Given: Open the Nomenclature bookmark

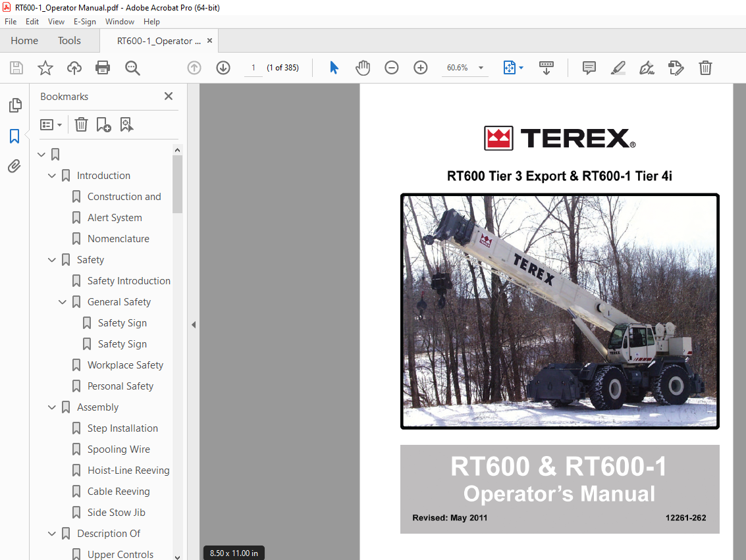Looking at the screenshot, I should [x=119, y=239].
